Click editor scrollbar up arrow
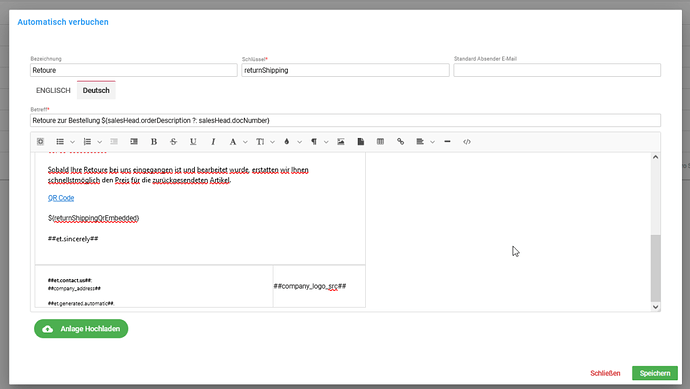Viewport: 690px width, 389px height. tap(656, 157)
